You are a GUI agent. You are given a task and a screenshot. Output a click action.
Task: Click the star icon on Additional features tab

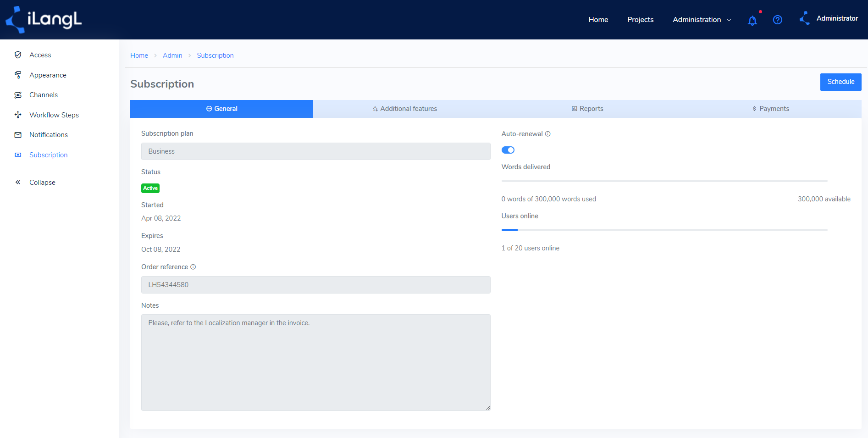click(375, 109)
